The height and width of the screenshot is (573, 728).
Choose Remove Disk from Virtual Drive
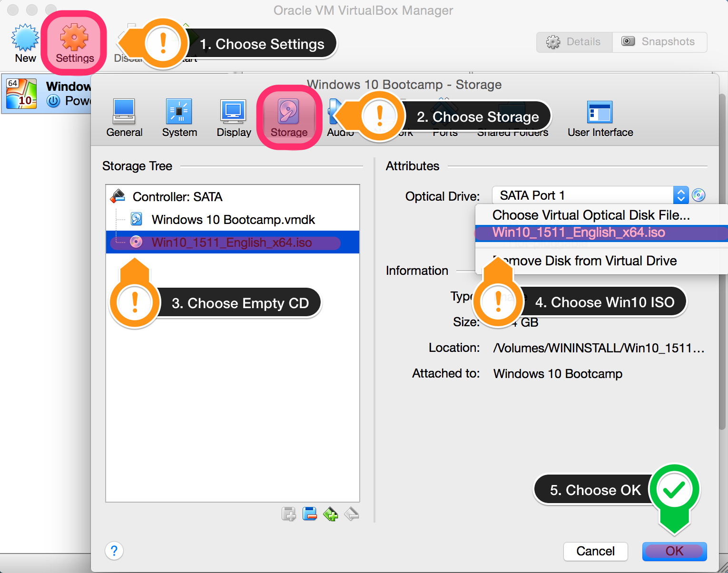coord(590,261)
